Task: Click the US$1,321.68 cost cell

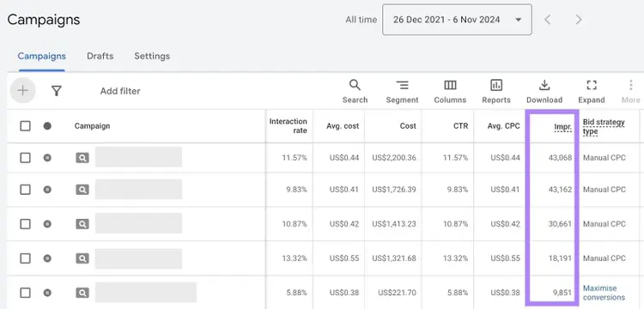Action: pos(394,258)
